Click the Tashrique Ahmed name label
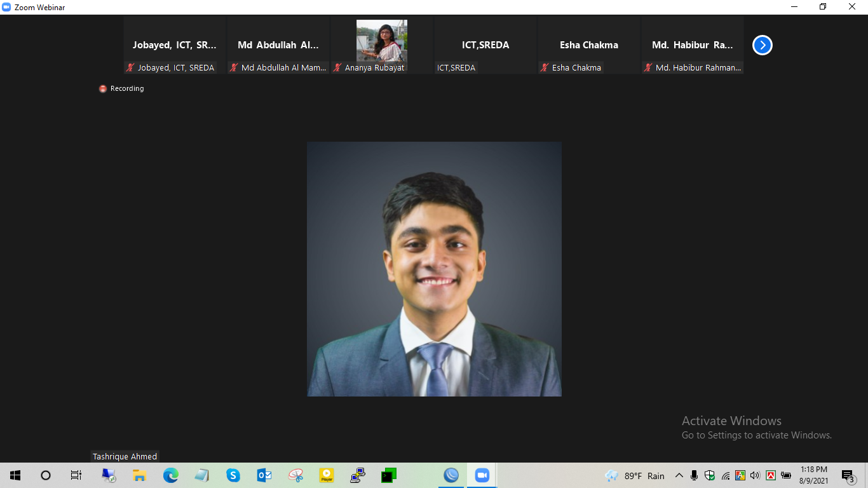The height and width of the screenshot is (488, 868). (125, 456)
